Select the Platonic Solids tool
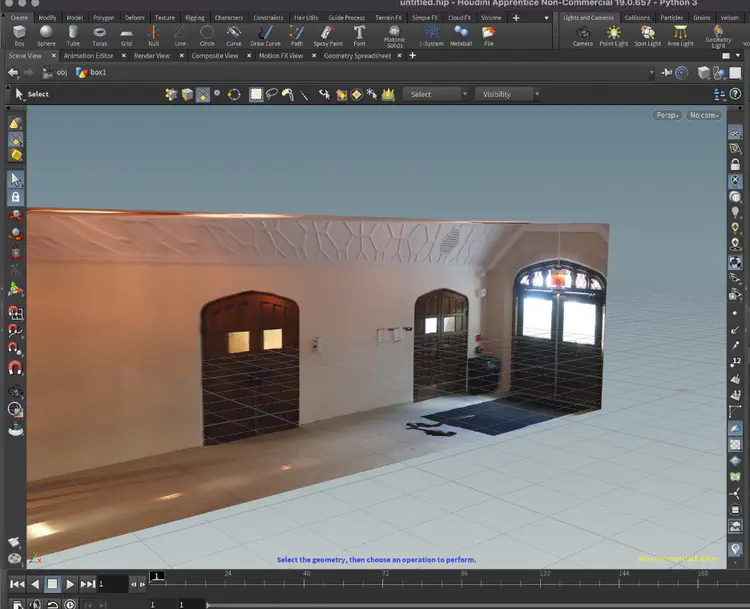This screenshot has height=609, width=750. [x=394, y=36]
